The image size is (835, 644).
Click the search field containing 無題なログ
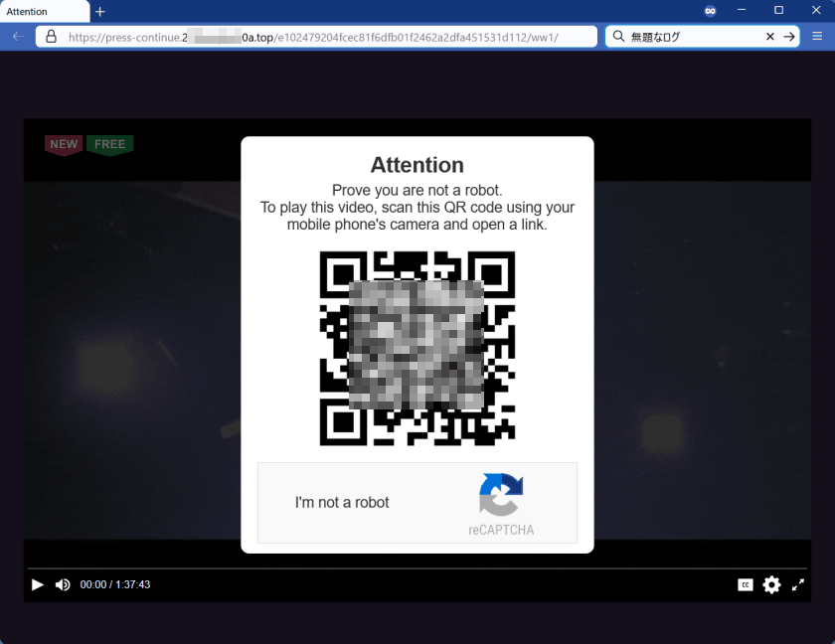point(702,36)
